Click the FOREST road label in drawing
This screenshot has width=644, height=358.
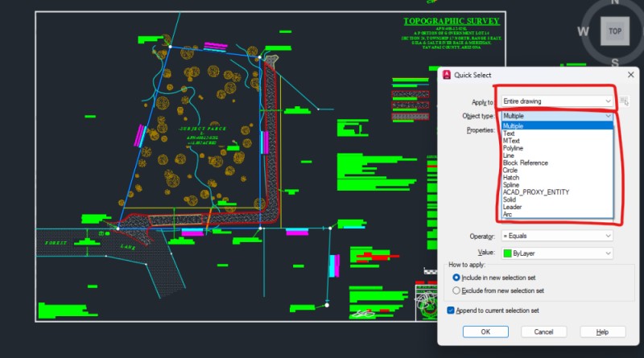56,243
